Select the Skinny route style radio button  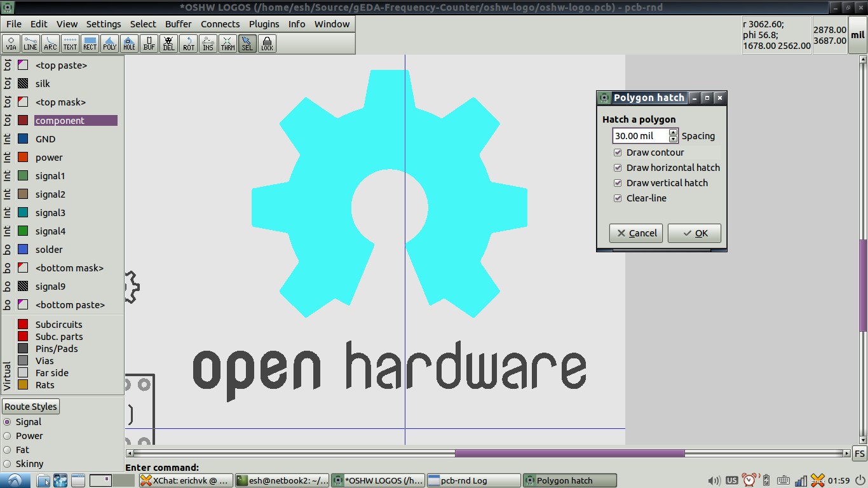[x=6, y=464]
